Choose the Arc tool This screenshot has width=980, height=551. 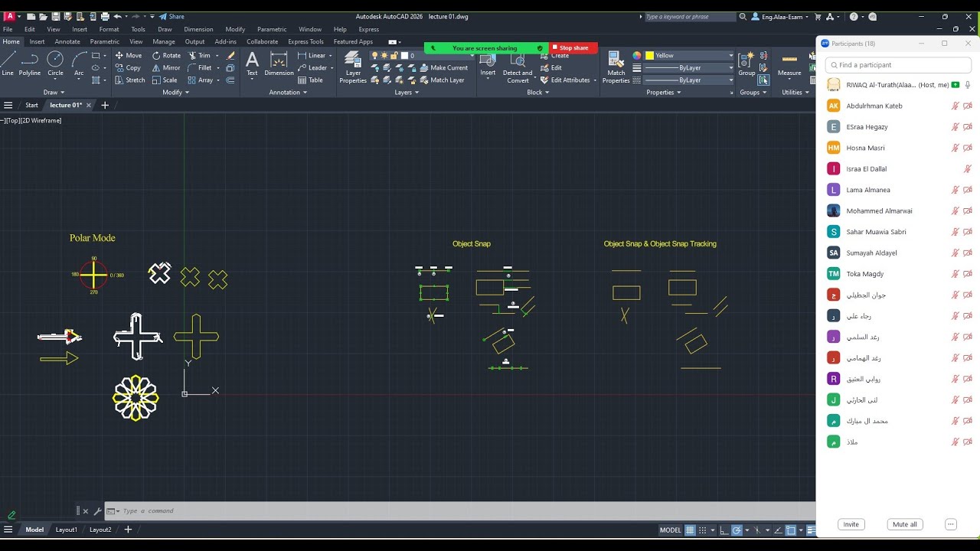click(x=79, y=64)
